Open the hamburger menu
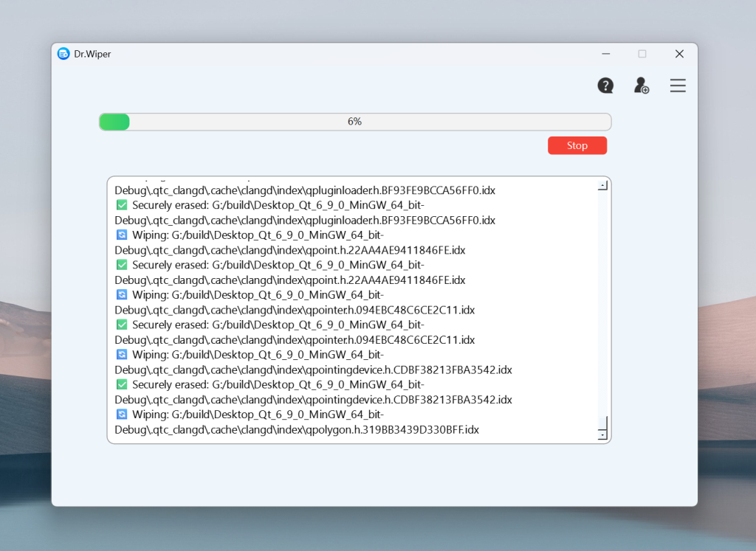This screenshot has width=756, height=551. pos(678,86)
